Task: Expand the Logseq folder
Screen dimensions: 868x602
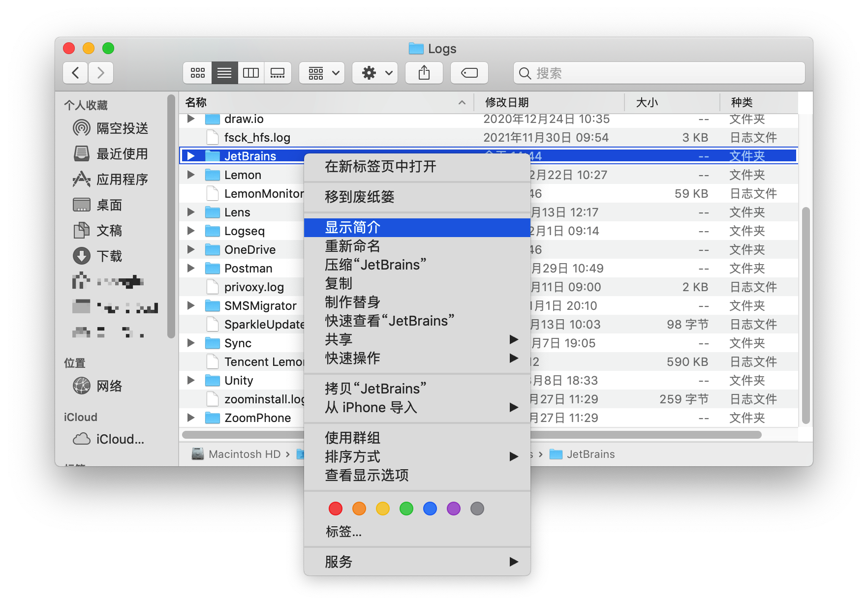Action: point(191,231)
